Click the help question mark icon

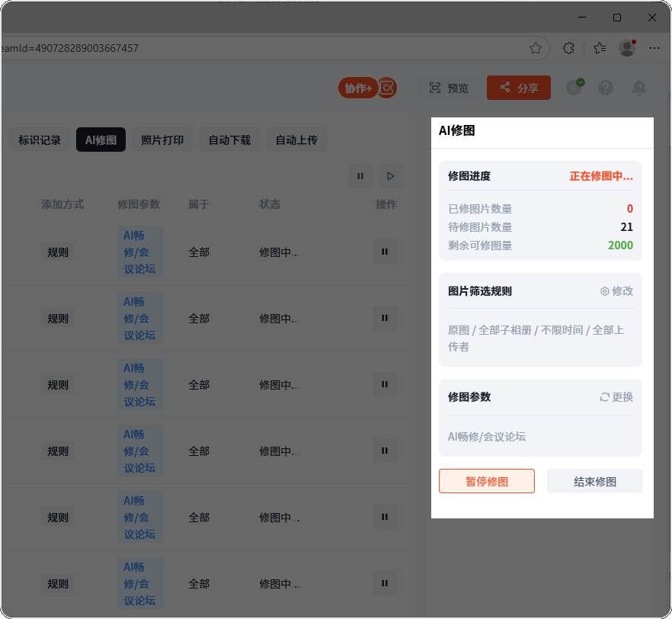click(606, 88)
